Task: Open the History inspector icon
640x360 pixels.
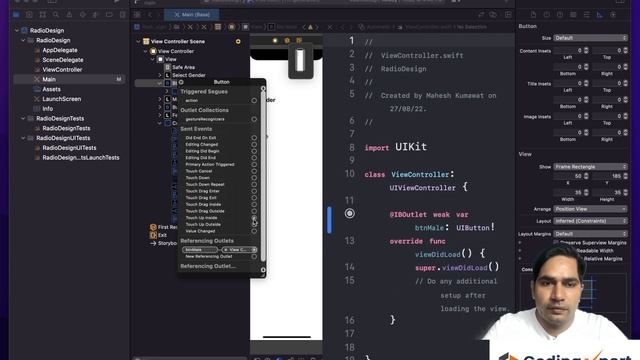Action: click(x=547, y=15)
